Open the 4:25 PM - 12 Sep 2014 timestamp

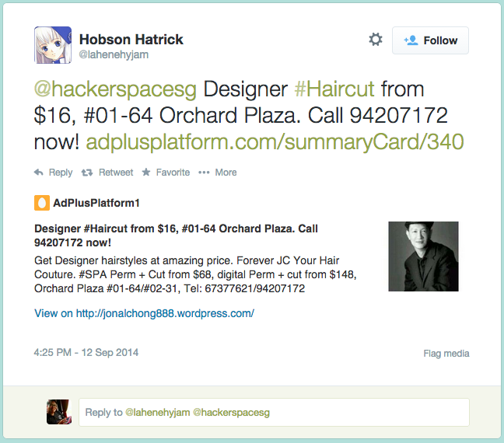click(x=86, y=352)
